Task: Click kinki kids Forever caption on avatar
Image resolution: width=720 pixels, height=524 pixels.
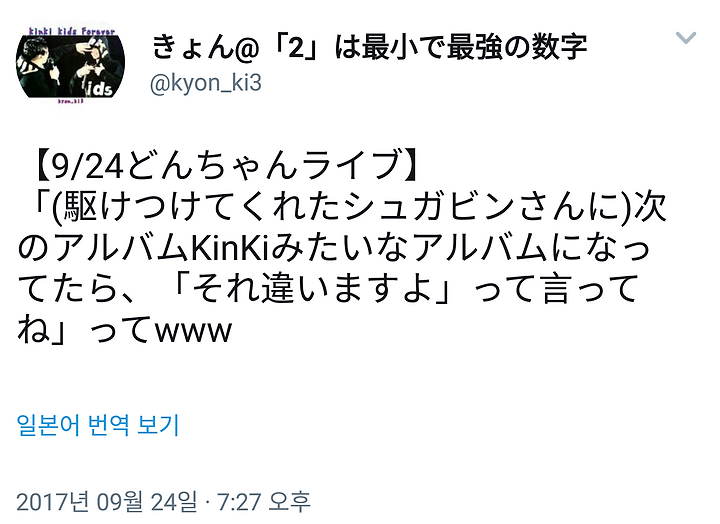Action: [72, 32]
